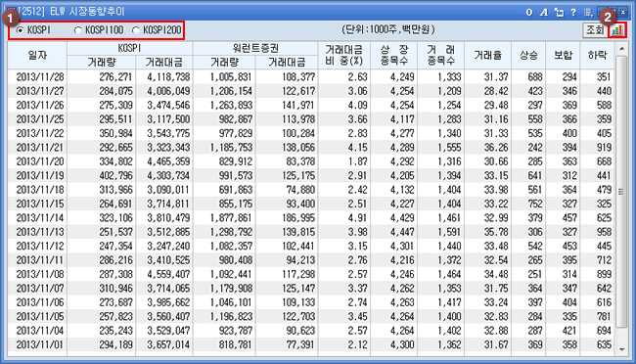
Task: Select the 2013/11/27 date row
Action: (x=311, y=91)
